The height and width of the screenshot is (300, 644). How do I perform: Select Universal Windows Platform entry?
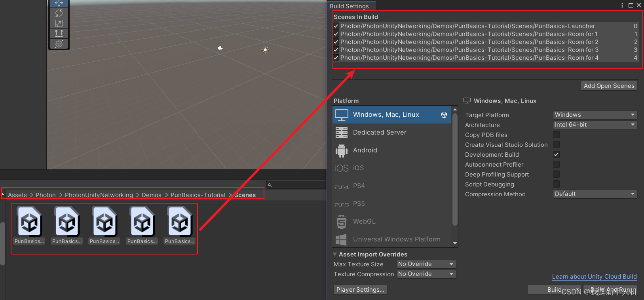pyautogui.click(x=392, y=239)
